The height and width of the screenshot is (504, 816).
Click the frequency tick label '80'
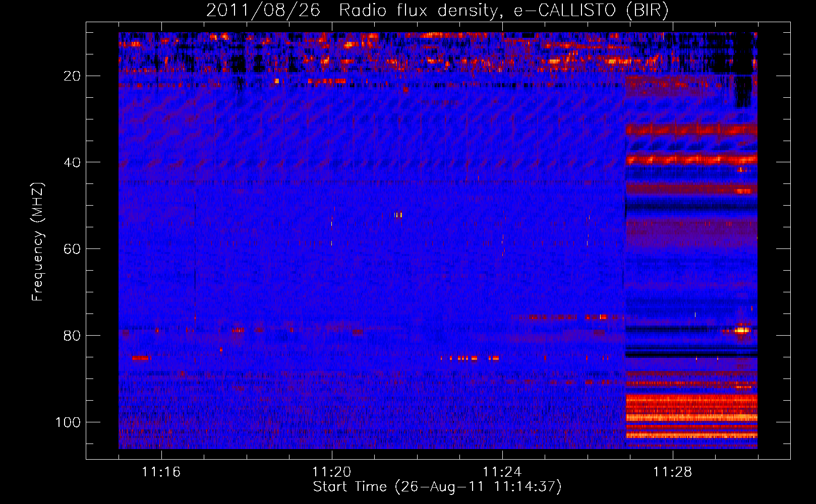click(72, 336)
